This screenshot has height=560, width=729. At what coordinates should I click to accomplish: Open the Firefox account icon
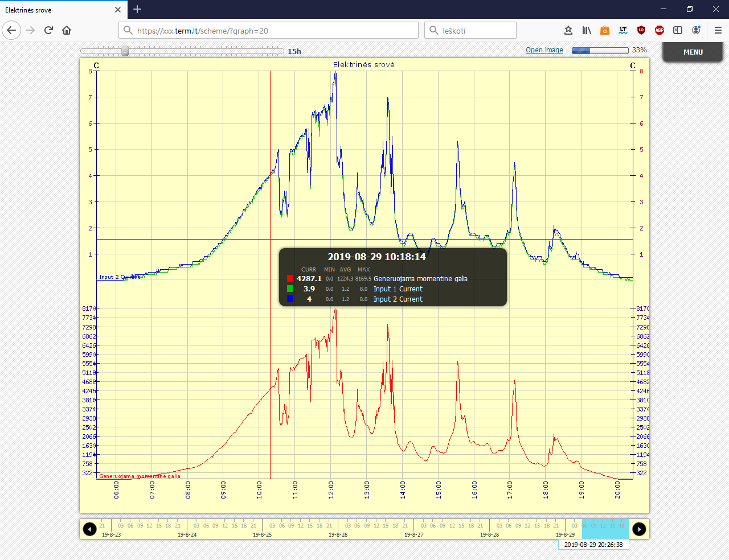click(x=696, y=30)
